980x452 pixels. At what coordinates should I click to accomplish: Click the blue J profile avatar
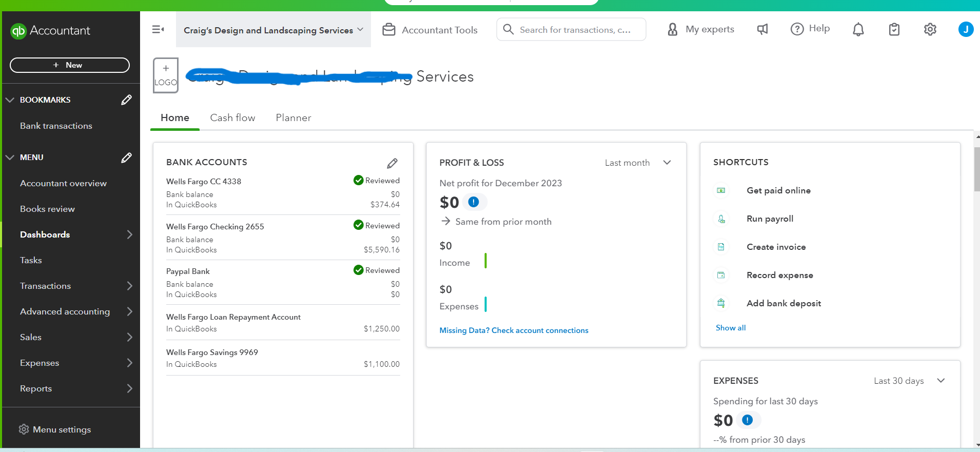pos(966,29)
